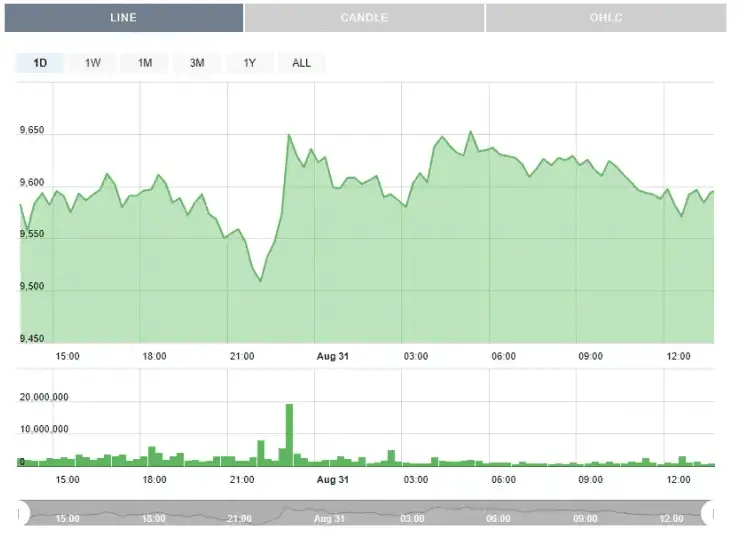741x546 pixels.
Task: Select the 1D time range
Action: 40,63
